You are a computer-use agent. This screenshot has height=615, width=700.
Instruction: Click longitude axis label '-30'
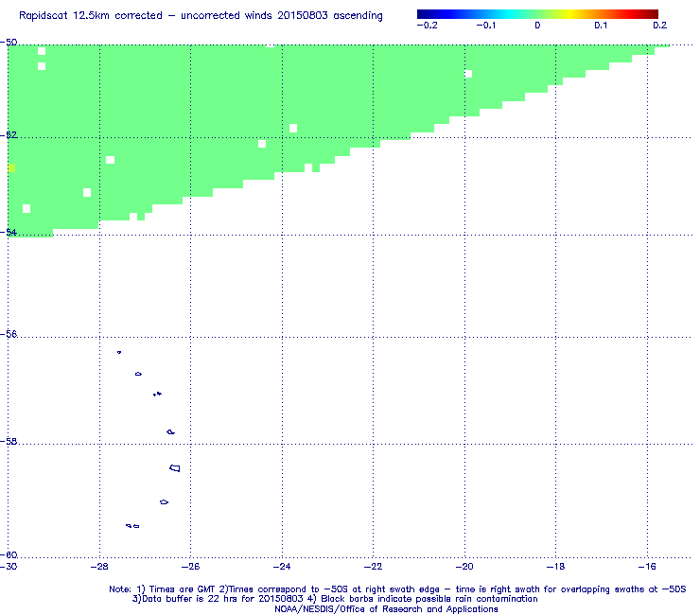click(9, 567)
